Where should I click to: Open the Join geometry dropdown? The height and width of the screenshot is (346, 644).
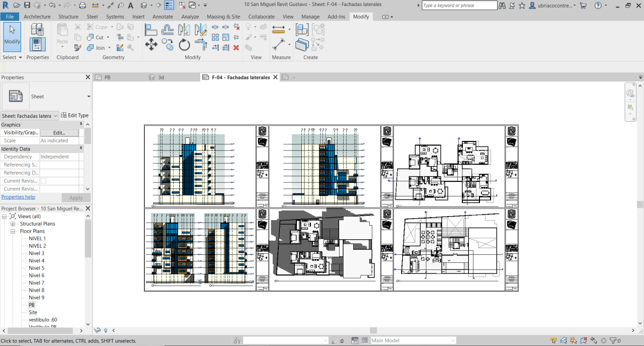tap(109, 48)
